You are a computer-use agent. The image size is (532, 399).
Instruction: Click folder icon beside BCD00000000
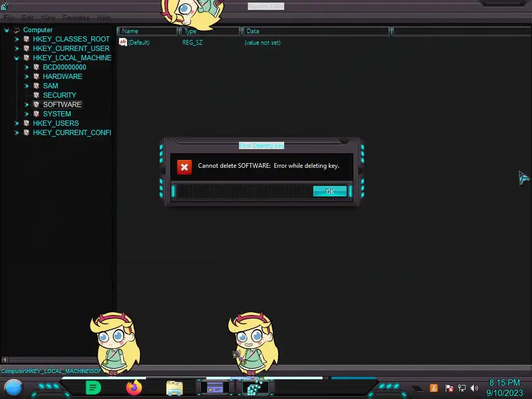coord(36,67)
